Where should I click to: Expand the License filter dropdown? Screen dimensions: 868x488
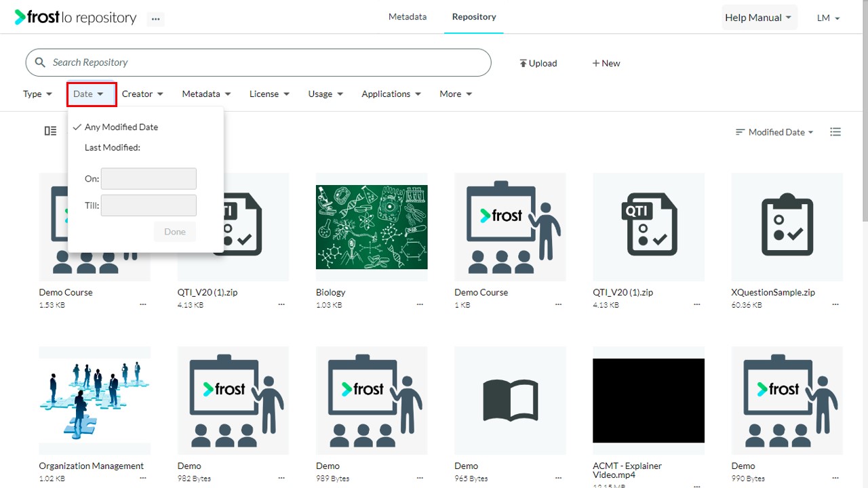tap(269, 94)
